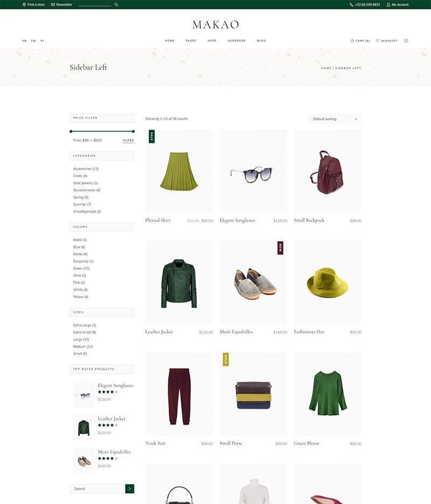
Task: Filter by the Accessories (13) category
Action: [x=86, y=169]
